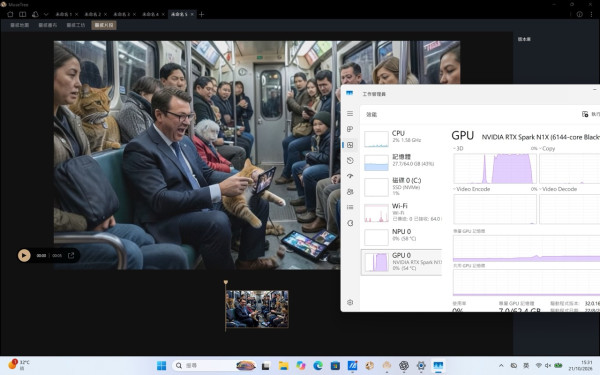Open the 3D engine graph dropdown
Viewport: 600px width, 375px height.
(458, 148)
